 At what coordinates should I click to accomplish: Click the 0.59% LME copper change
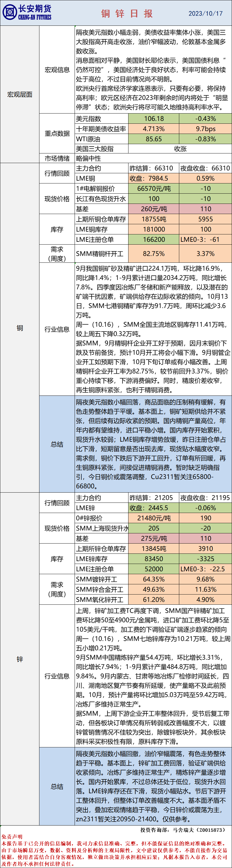[x=205, y=178]
